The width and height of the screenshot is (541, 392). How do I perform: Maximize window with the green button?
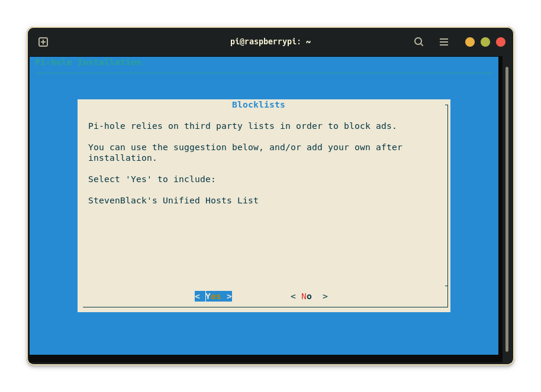[485, 42]
